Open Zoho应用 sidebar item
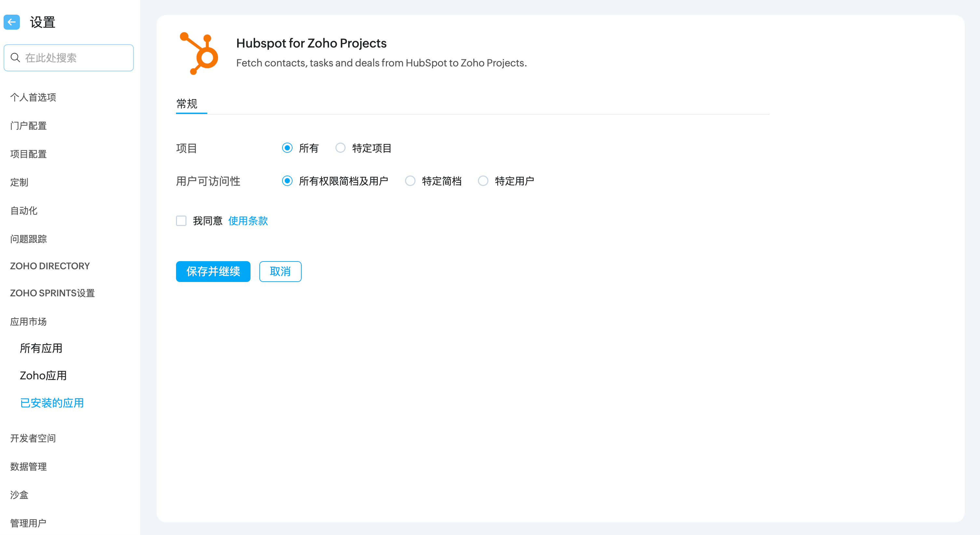Screen dimensions: 980x535 pyautogui.click(x=43, y=375)
